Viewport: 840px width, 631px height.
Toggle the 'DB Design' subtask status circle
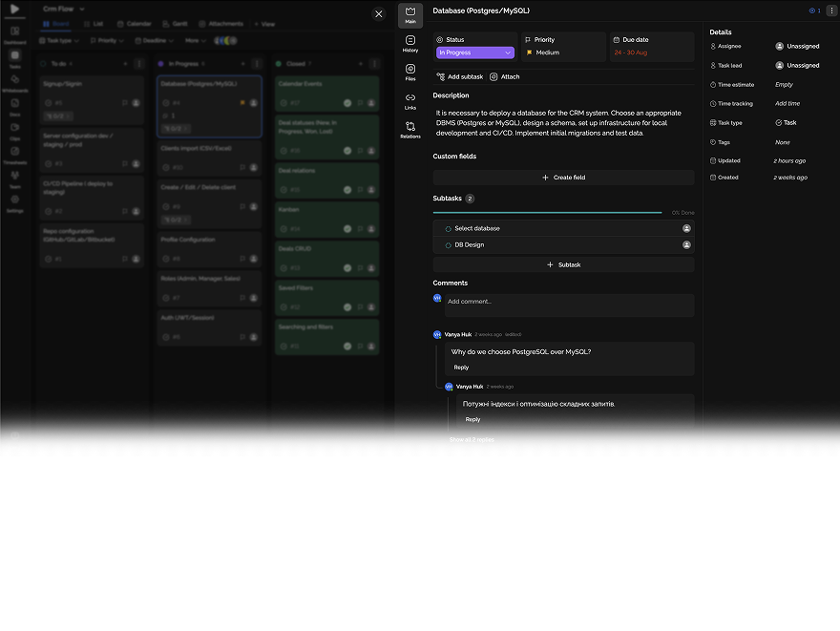(449, 245)
